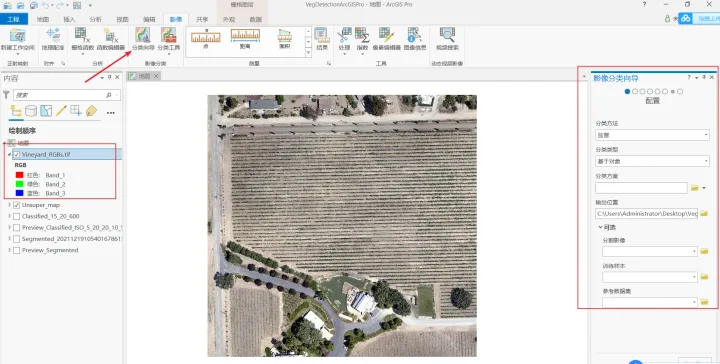The height and width of the screenshot is (364, 720).
Task: Check the Classified_15_20_600 layer checkbox
Action: pyautogui.click(x=17, y=216)
